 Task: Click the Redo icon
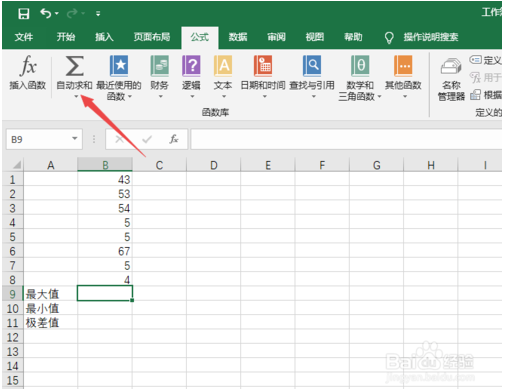[x=72, y=13]
